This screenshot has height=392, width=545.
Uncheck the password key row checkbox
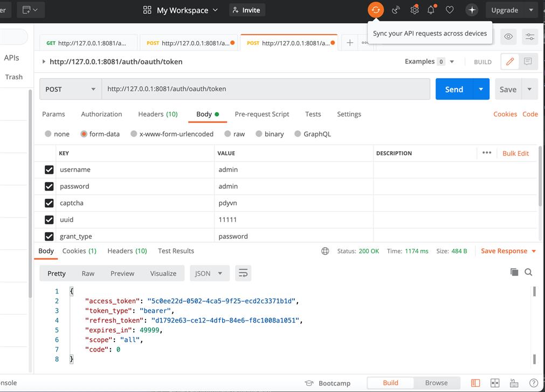pyautogui.click(x=49, y=186)
